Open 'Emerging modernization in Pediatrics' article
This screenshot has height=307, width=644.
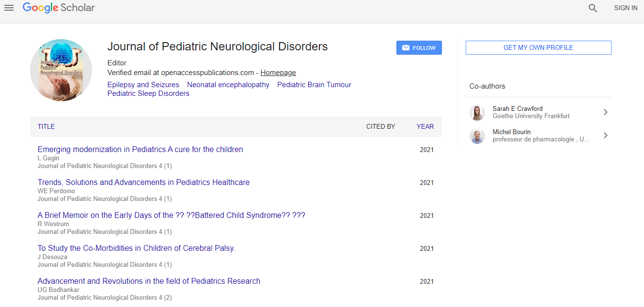point(140,149)
